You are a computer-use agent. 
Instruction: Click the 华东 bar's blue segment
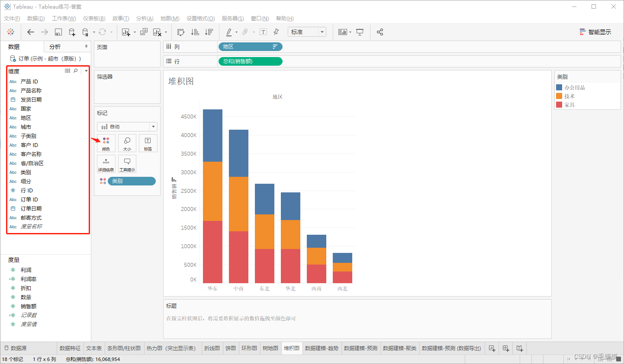point(212,135)
